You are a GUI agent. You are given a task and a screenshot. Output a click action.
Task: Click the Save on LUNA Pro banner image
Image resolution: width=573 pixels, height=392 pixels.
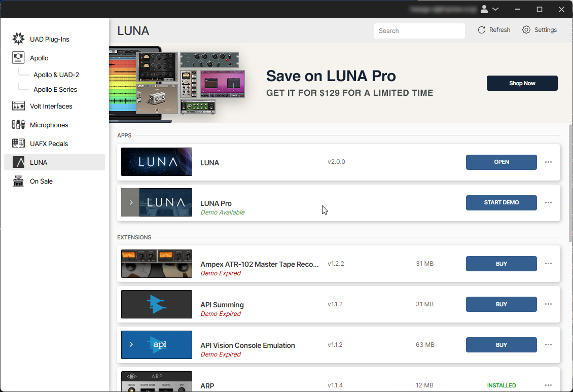pos(177,83)
